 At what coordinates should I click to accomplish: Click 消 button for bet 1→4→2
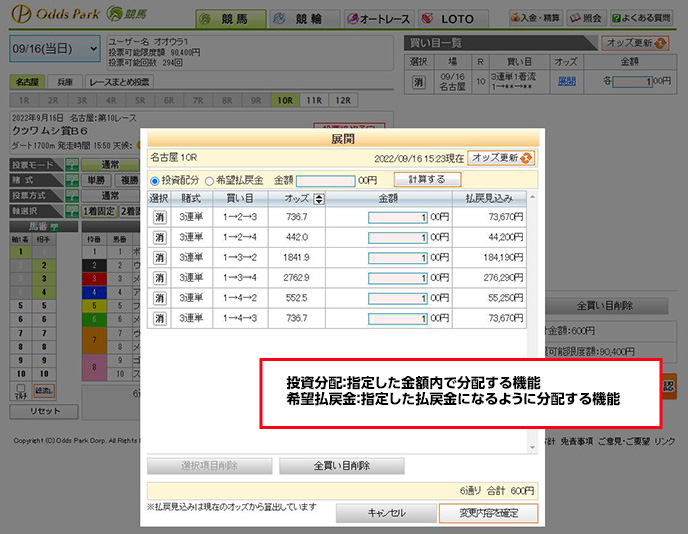(x=160, y=298)
